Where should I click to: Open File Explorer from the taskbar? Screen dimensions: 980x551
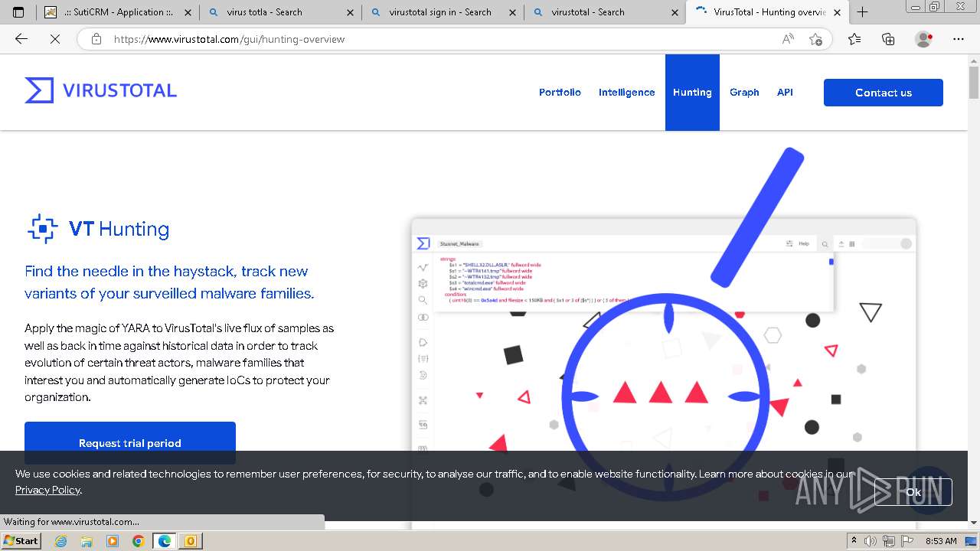tap(87, 541)
